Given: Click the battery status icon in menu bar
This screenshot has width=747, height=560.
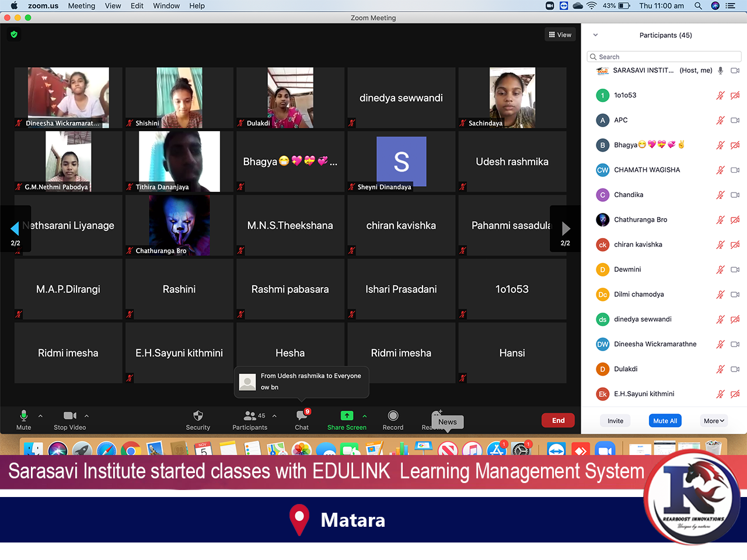Looking at the screenshot, I should 624,6.
